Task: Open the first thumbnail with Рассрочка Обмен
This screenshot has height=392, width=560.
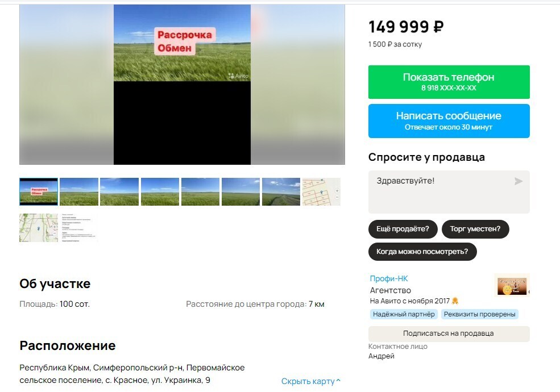Action: point(39,191)
